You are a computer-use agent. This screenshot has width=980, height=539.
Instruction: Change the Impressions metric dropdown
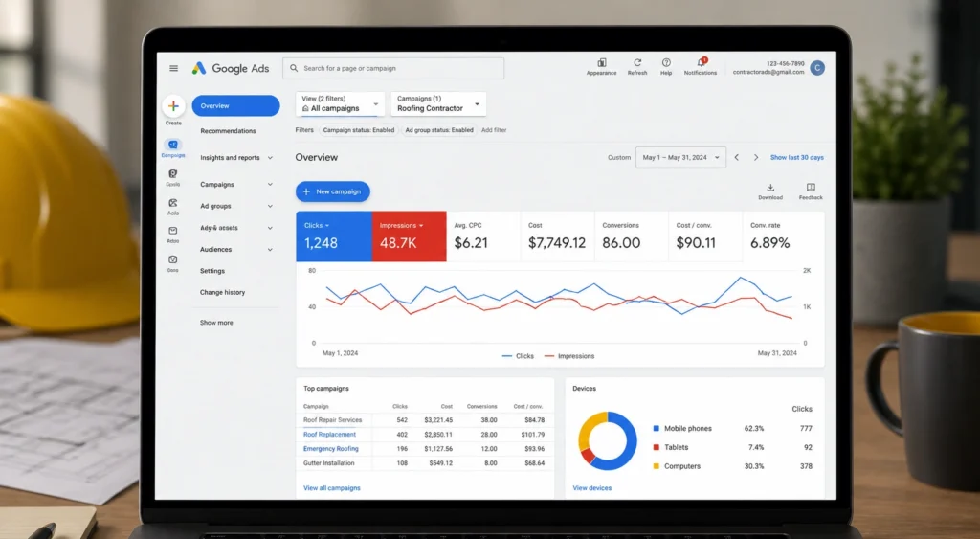pos(401,226)
